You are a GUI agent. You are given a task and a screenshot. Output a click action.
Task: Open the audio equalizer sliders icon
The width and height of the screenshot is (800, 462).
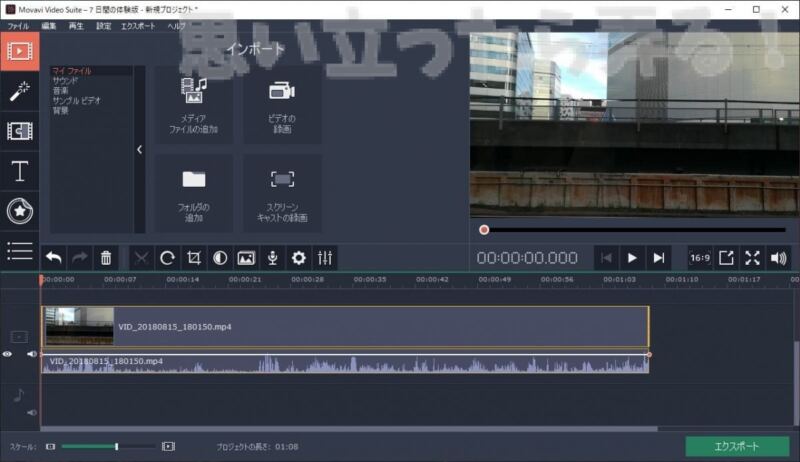tap(325, 258)
